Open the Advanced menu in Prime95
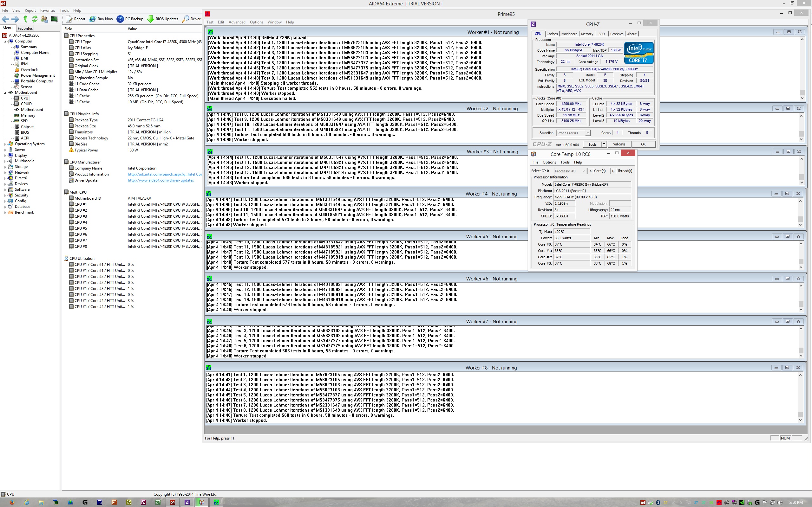The image size is (812, 507). click(x=237, y=22)
